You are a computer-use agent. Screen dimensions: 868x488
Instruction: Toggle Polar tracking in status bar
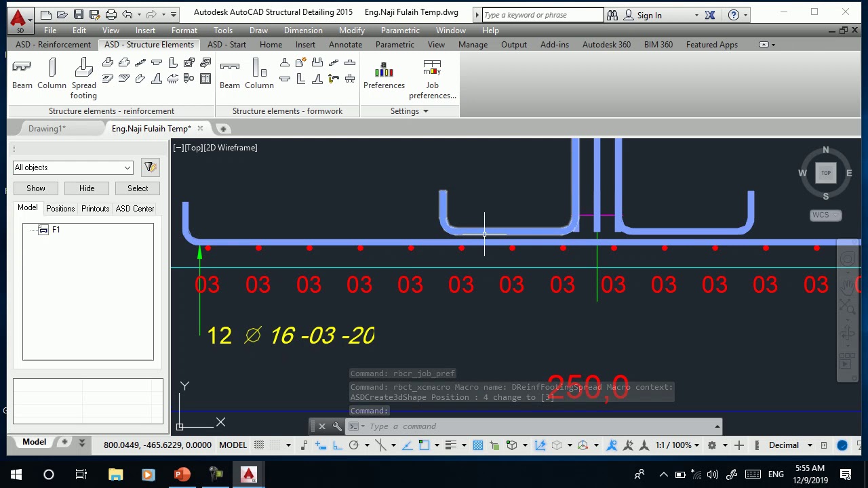coord(353,445)
